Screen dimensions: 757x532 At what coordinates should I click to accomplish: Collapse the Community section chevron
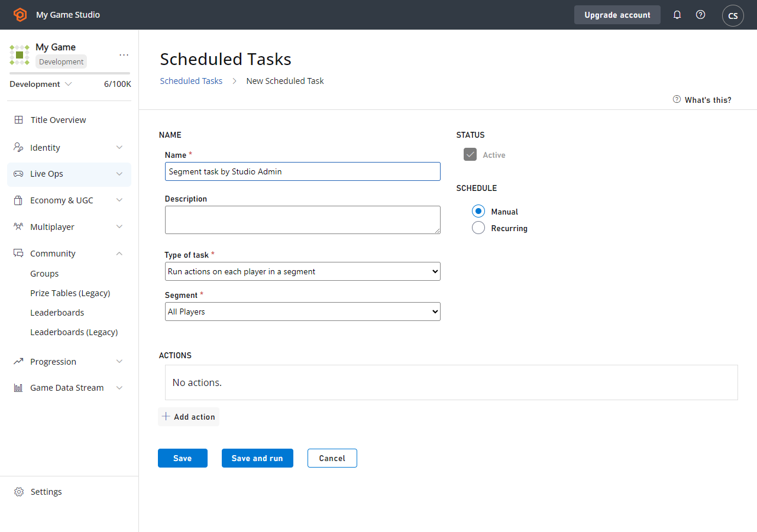(119, 254)
